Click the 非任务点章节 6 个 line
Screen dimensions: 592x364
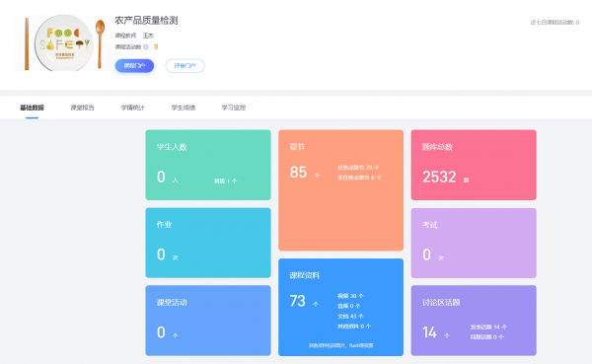359,178
